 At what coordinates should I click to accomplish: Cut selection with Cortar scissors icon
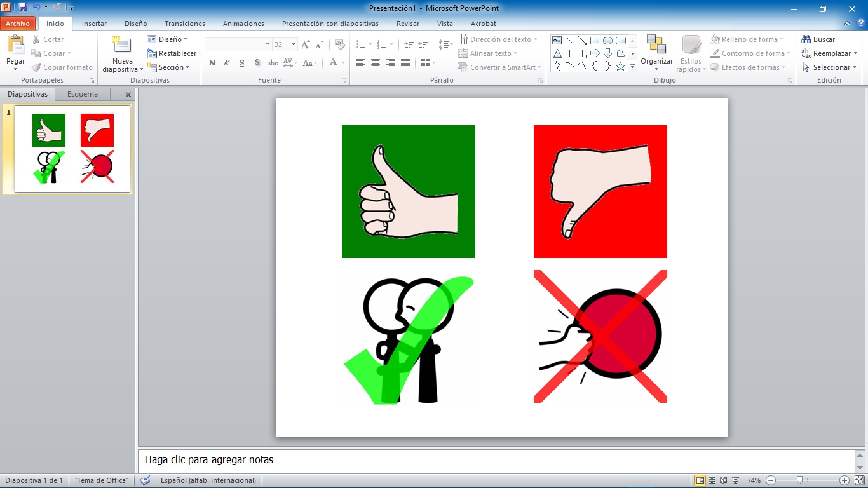tap(36, 39)
